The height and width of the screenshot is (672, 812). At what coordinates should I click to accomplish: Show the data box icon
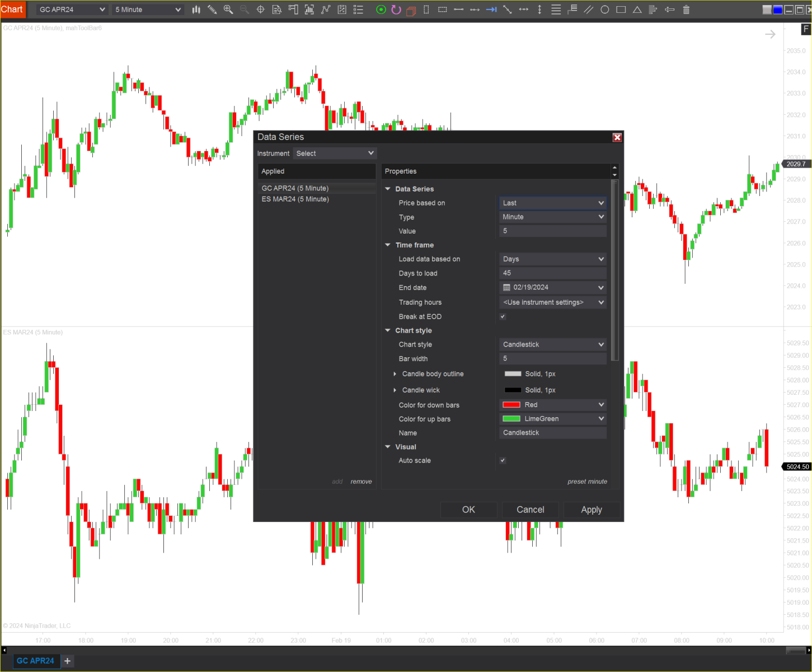pyautogui.click(x=277, y=10)
